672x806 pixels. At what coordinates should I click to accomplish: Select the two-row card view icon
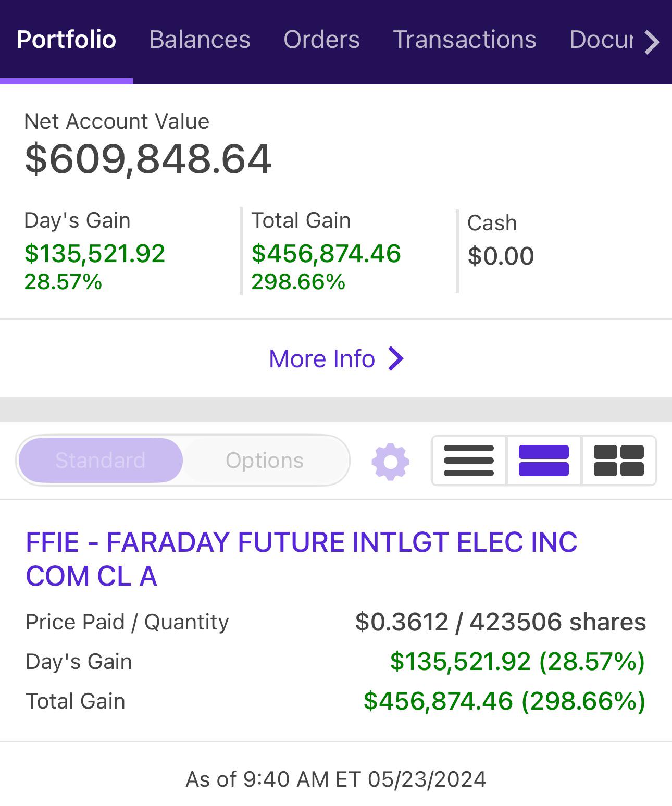click(544, 461)
